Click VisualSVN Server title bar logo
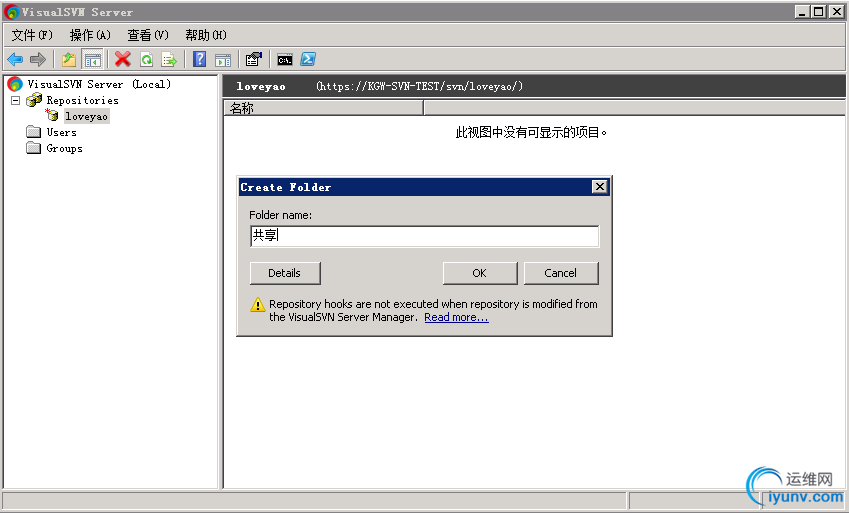The width and height of the screenshot is (849, 513). [x=11, y=12]
